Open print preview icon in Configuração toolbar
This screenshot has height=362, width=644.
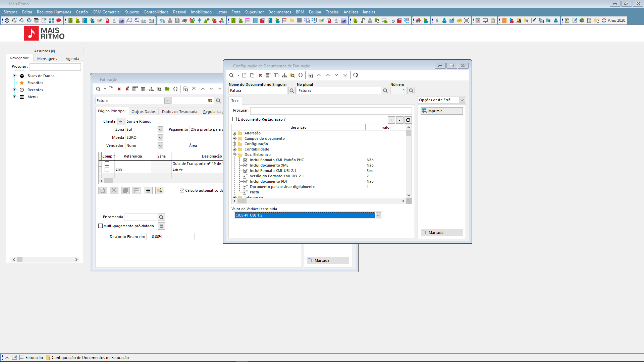[311, 75]
